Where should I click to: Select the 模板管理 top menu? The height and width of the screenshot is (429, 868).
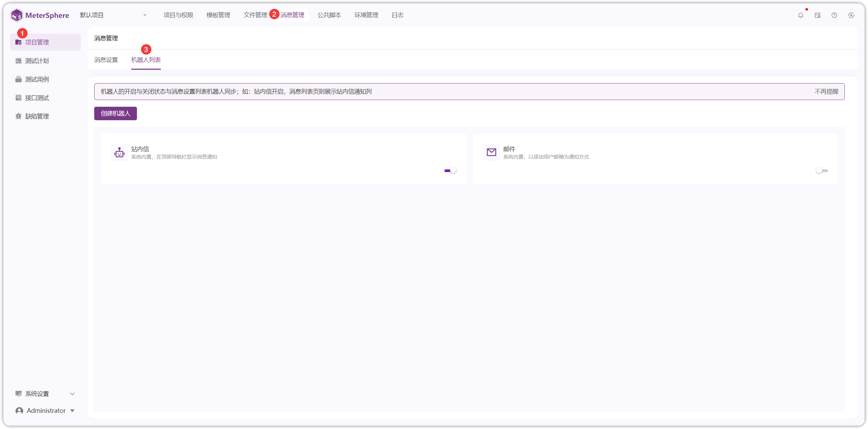pos(218,15)
